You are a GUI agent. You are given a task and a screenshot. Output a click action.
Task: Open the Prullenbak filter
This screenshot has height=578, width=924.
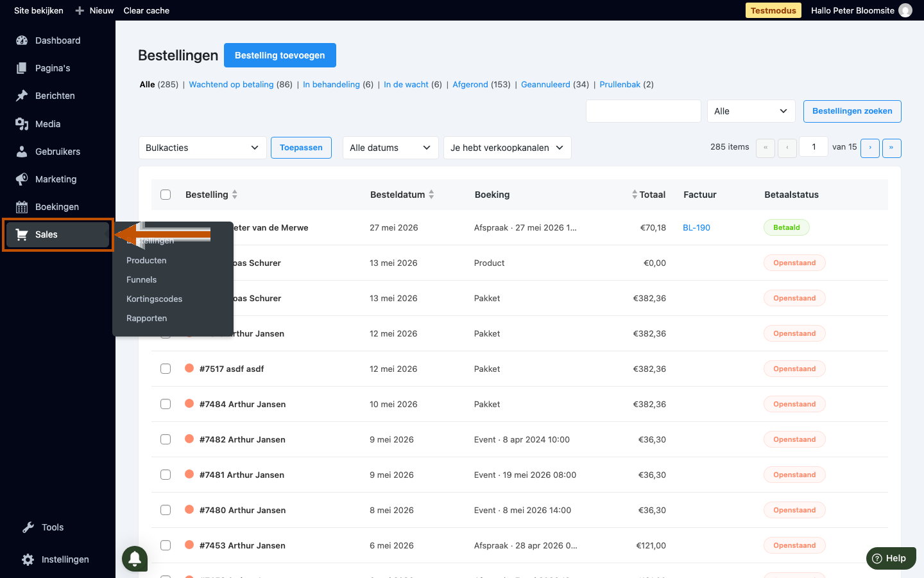pos(620,84)
